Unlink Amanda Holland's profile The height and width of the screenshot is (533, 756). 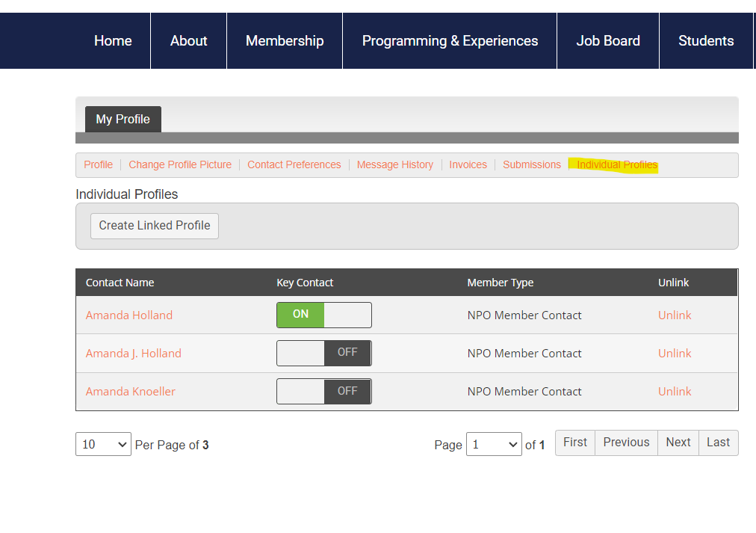(675, 315)
